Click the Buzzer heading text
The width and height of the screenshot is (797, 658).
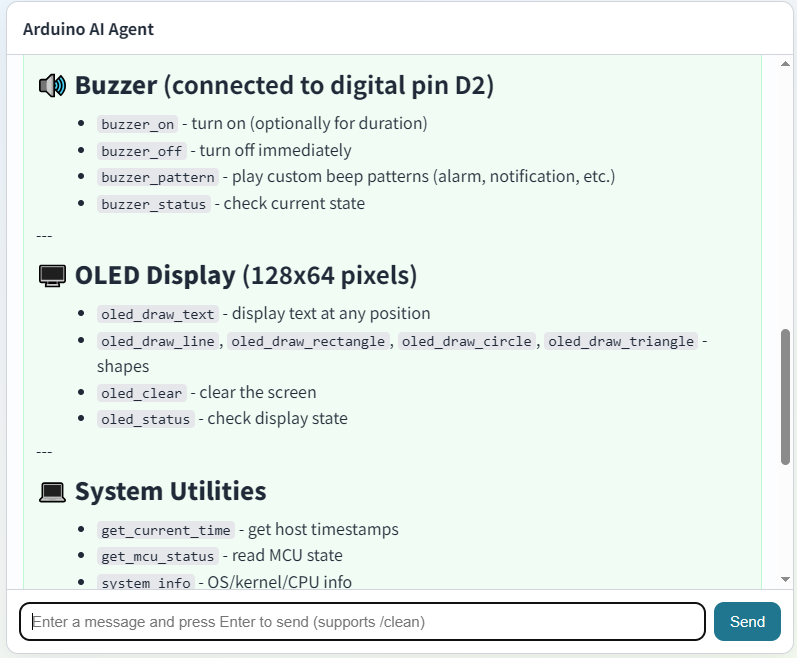click(284, 85)
